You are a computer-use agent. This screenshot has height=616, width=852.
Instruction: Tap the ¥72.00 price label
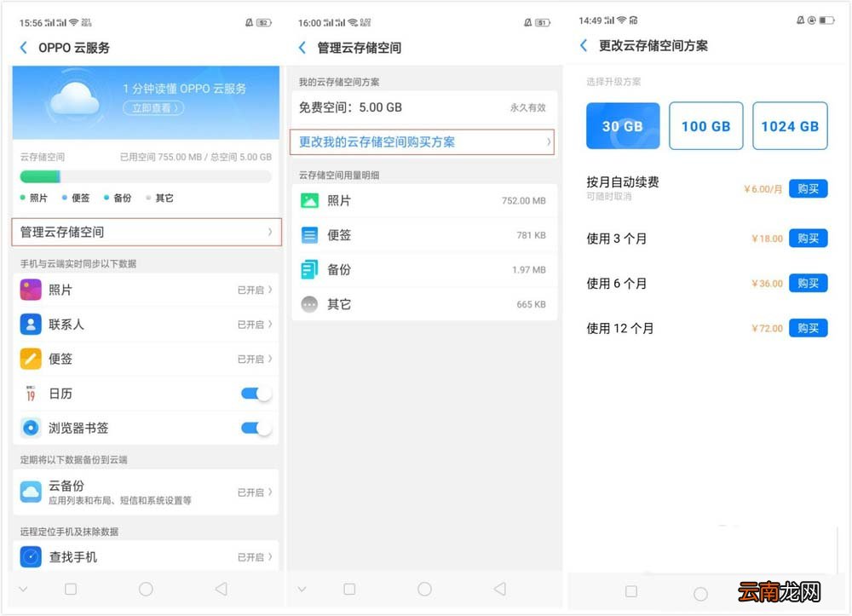(768, 328)
